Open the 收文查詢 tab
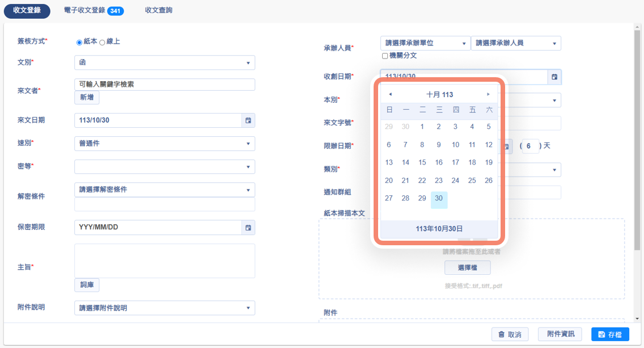 coord(159,11)
